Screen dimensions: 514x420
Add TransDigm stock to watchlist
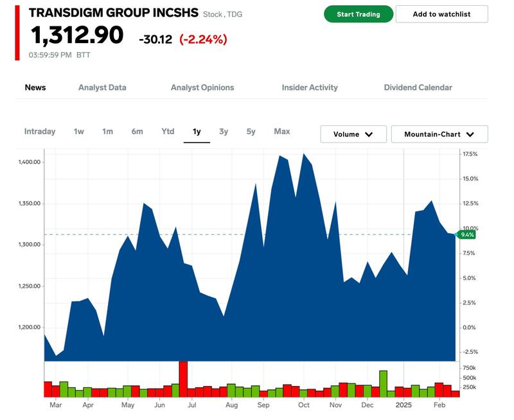point(441,14)
